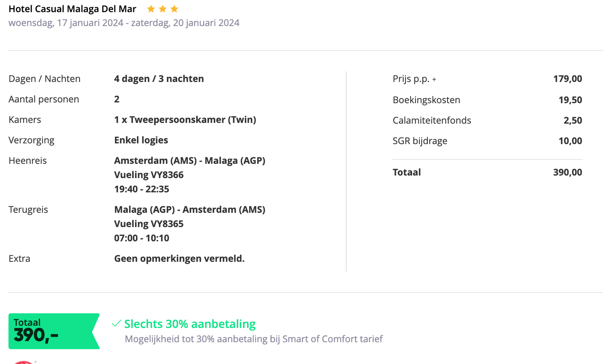This screenshot has width=614, height=364.
Task: Click the SGR bijdrage row label
Action: 420,141
